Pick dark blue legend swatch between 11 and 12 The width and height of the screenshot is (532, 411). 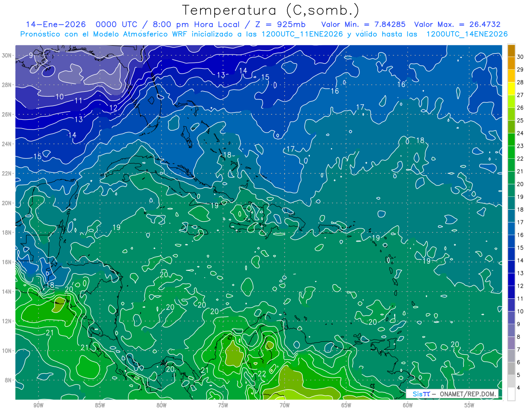[511, 293]
